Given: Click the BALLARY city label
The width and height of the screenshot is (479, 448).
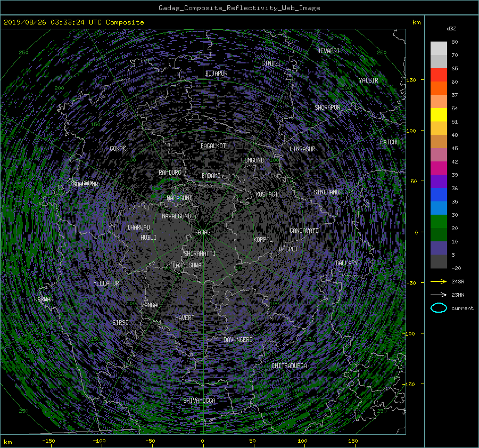Looking at the screenshot, I should click(x=346, y=263).
